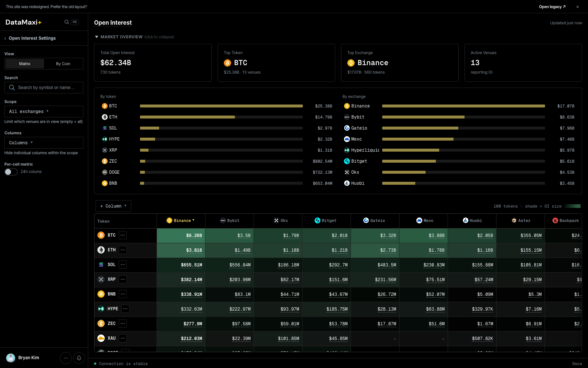Click the Gateio column header
This screenshot has height=368, width=588.
pos(375,221)
